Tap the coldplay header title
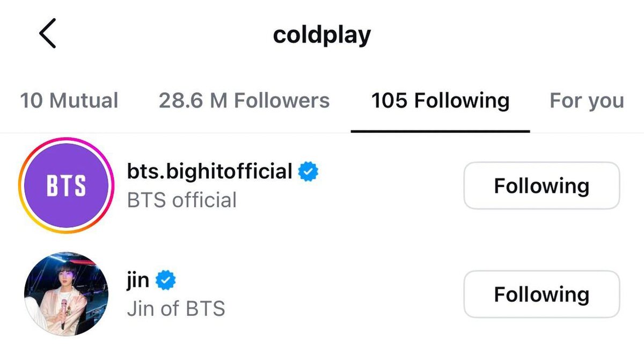The image size is (644, 353). pyautogui.click(x=321, y=35)
